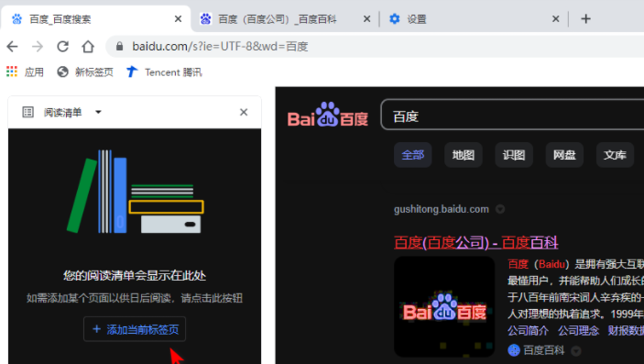The image size is (644, 364).
Task: Close the 百度百科 tab
Action: coord(366,19)
